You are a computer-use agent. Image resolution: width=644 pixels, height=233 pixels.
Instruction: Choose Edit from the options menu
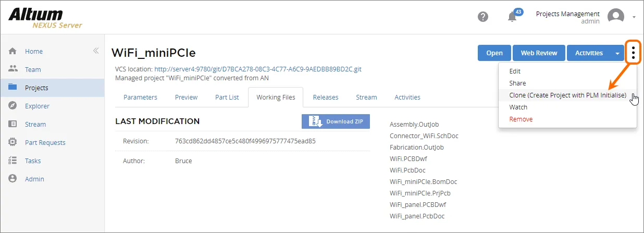tap(515, 71)
